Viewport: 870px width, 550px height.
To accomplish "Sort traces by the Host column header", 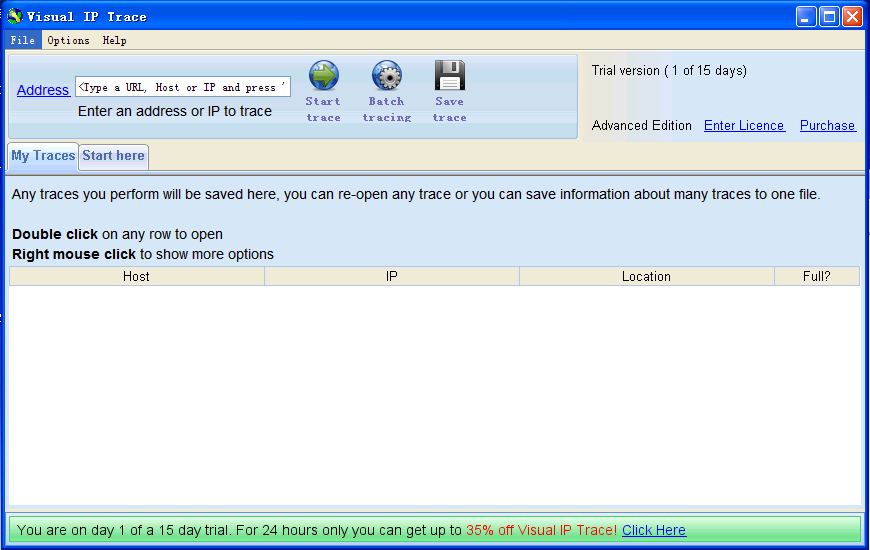I will pos(136,276).
